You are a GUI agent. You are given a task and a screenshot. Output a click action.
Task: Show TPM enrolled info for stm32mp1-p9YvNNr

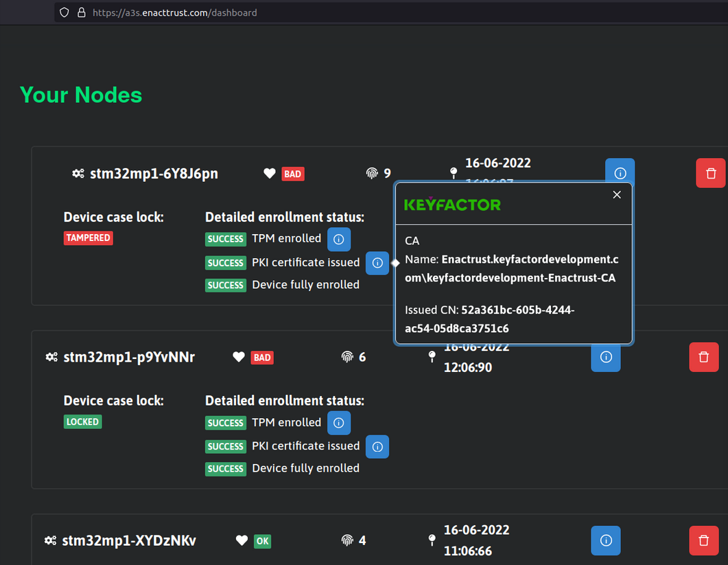pos(338,423)
